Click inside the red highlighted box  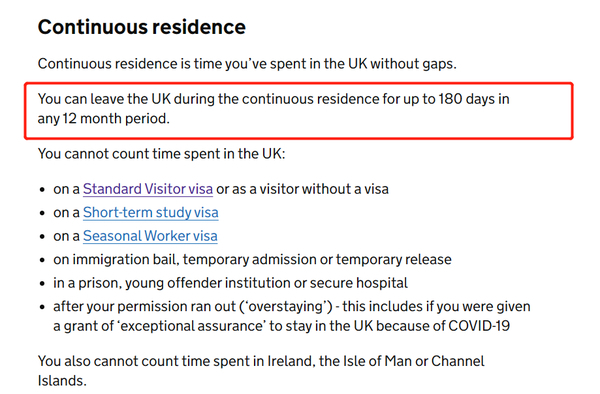coord(298,111)
